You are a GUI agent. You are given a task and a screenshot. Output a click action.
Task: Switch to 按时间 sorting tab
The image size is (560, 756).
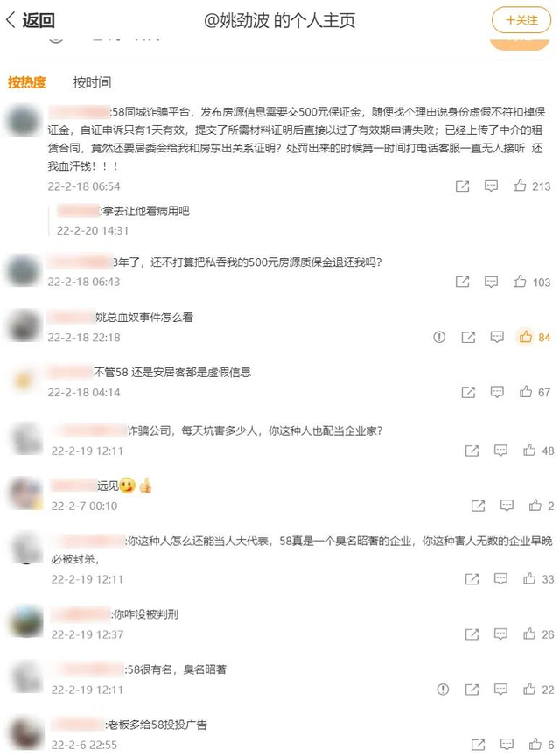(x=92, y=82)
